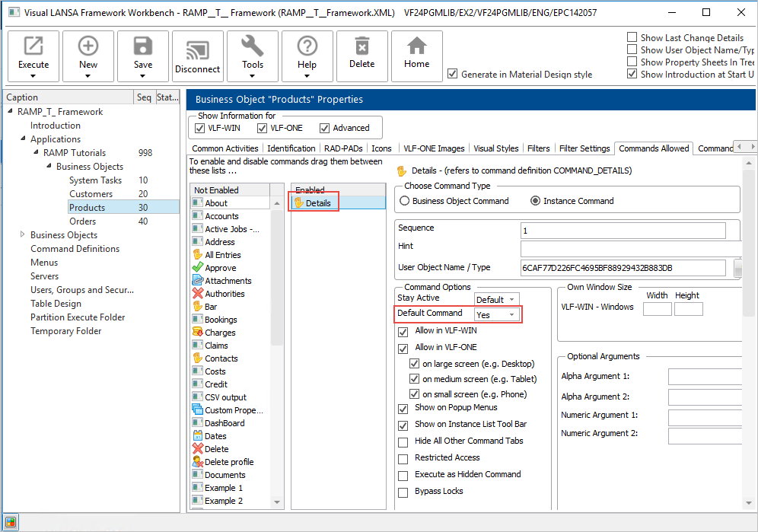The image size is (758, 532).
Task: Select the Custom Properties icon
Action: click(x=198, y=409)
